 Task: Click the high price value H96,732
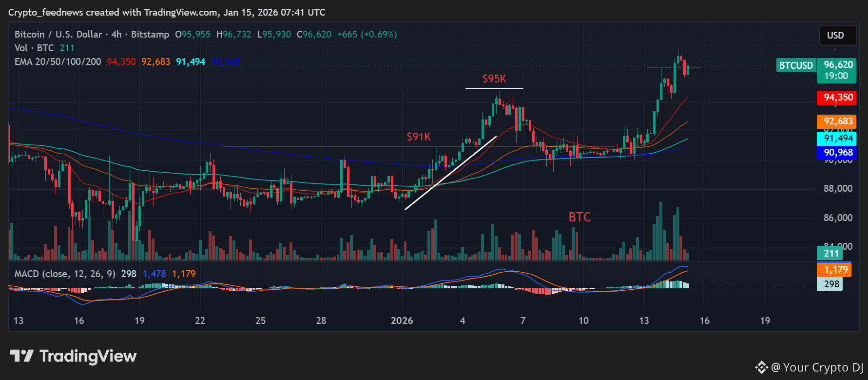[233, 34]
